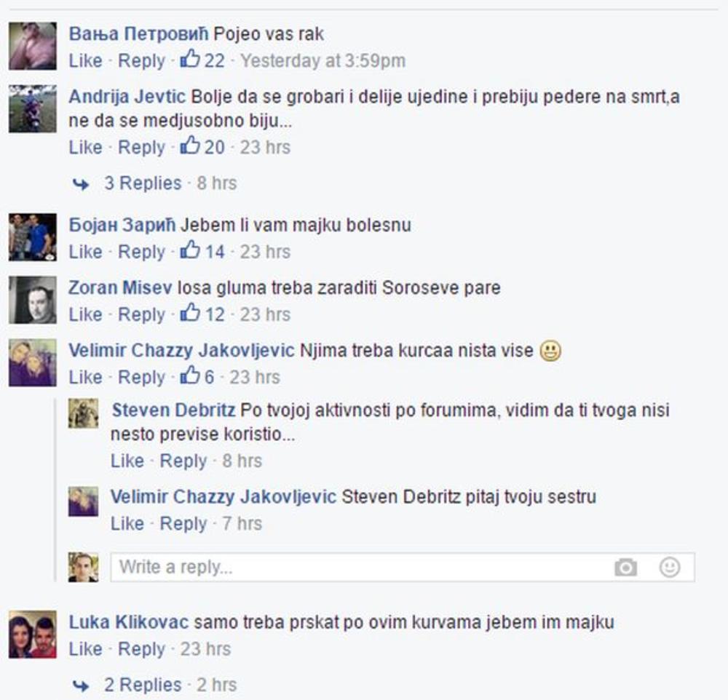Click thumbs-up icon showing 12 likes
The height and width of the screenshot is (700, 728).
point(190,314)
